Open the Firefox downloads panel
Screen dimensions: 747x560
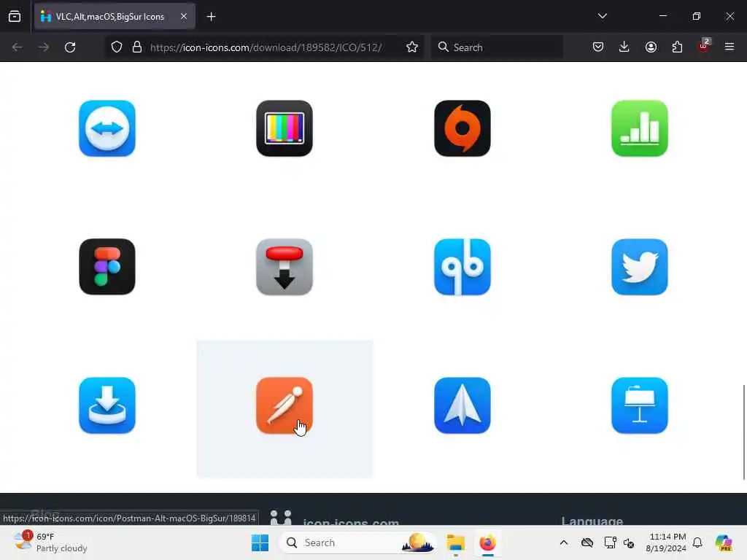coord(624,47)
